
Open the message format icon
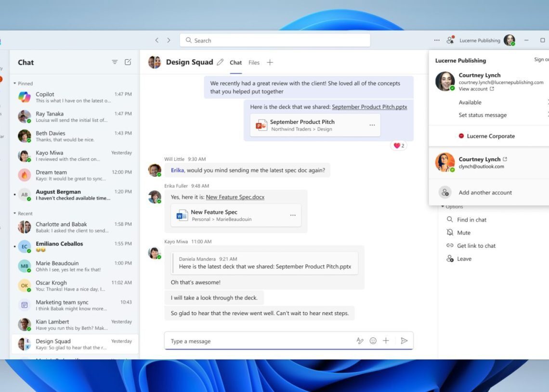point(360,341)
